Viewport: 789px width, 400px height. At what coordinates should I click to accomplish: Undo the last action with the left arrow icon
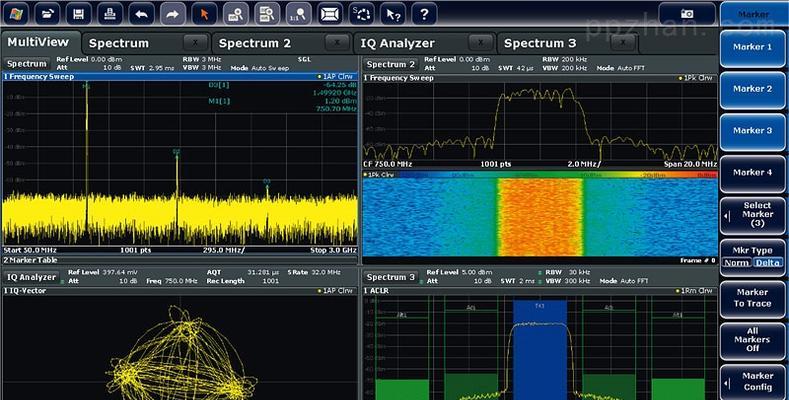tap(142, 14)
